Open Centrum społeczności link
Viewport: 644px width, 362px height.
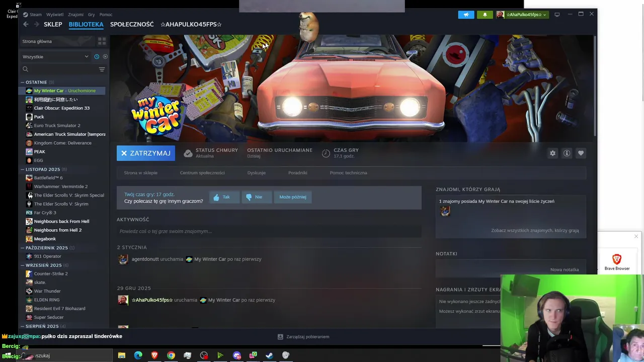[x=202, y=173]
